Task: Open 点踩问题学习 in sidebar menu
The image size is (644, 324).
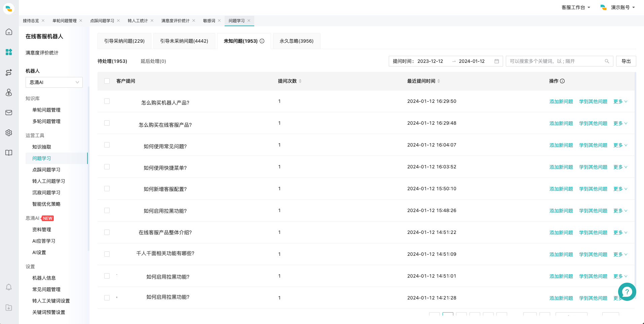Action: pos(46,170)
